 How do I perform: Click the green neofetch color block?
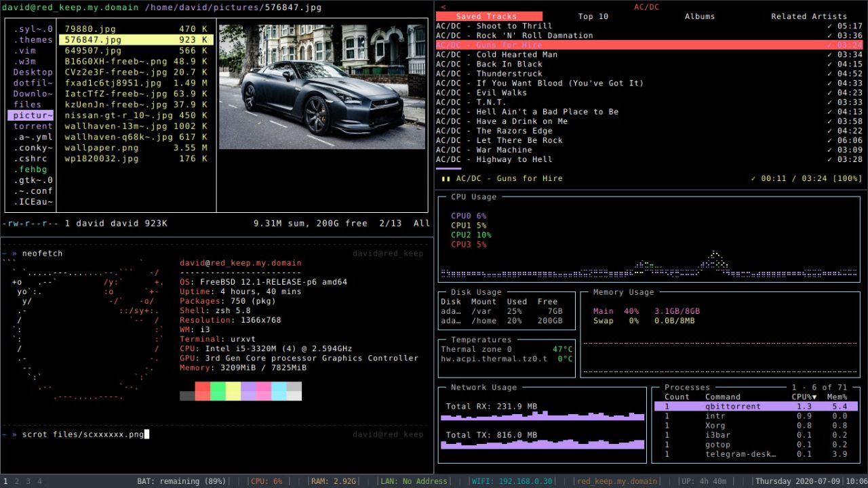click(218, 391)
